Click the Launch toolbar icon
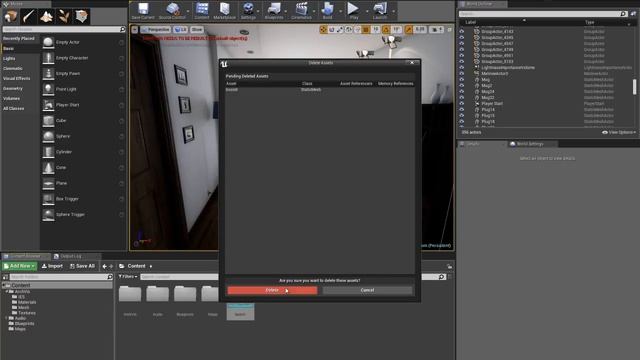The width and height of the screenshot is (640, 360). 380,11
